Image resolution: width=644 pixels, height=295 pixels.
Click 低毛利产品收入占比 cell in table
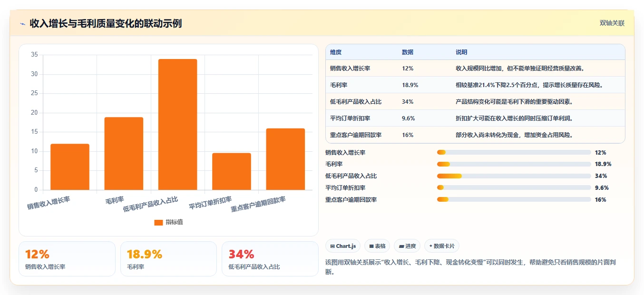coord(356,101)
